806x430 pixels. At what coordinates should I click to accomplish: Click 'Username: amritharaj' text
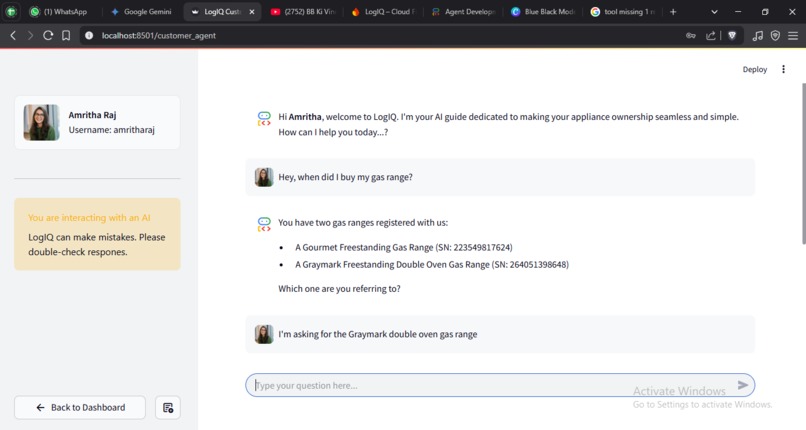[112, 130]
